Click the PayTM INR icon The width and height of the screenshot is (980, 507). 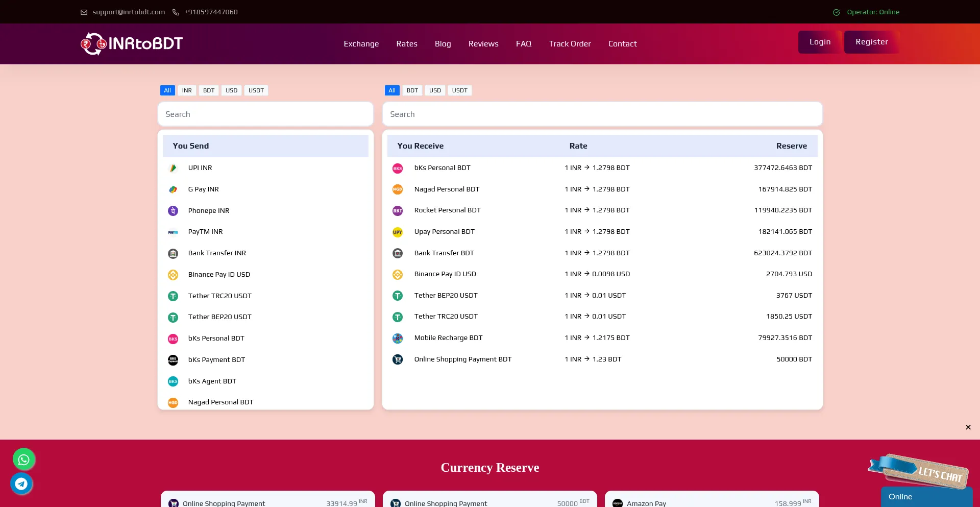point(173,232)
